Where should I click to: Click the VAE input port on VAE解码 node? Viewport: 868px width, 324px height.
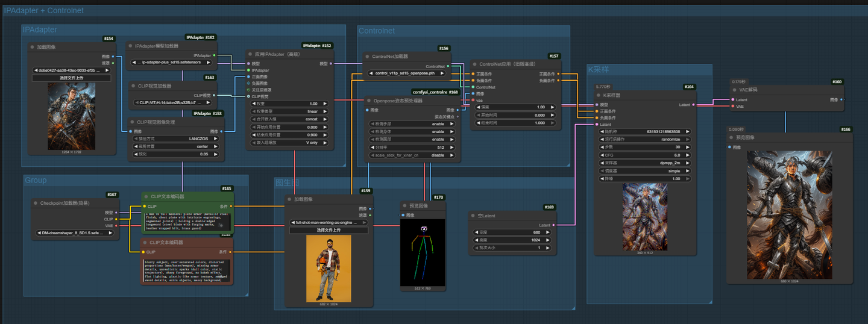[x=732, y=106]
